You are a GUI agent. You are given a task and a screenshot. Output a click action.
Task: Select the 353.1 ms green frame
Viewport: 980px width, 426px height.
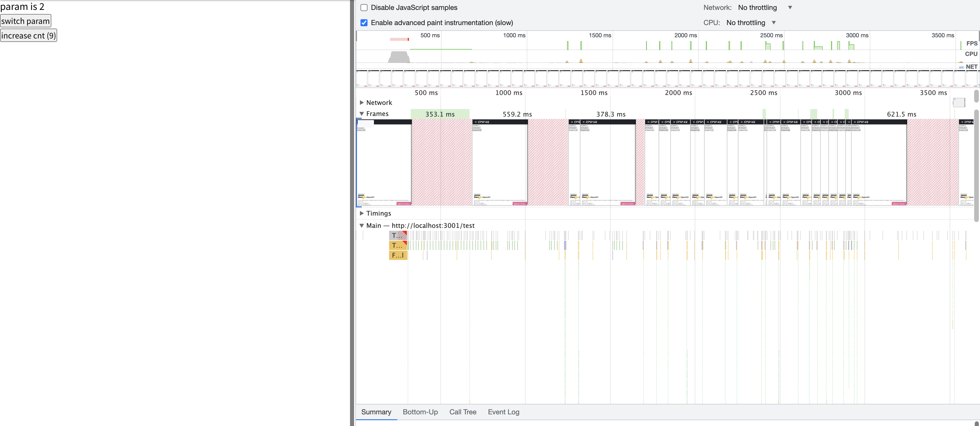point(440,114)
